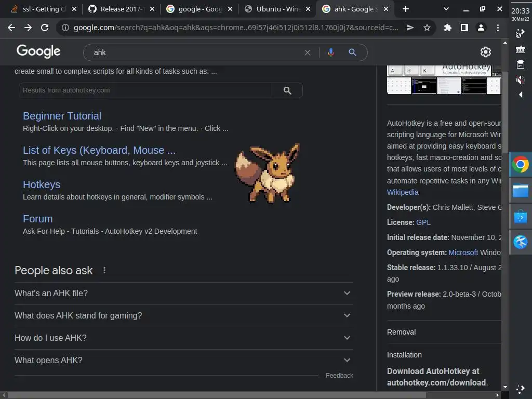Open Chrome from the side dock
Viewport: 532px width, 399px height.
pyautogui.click(x=520, y=165)
